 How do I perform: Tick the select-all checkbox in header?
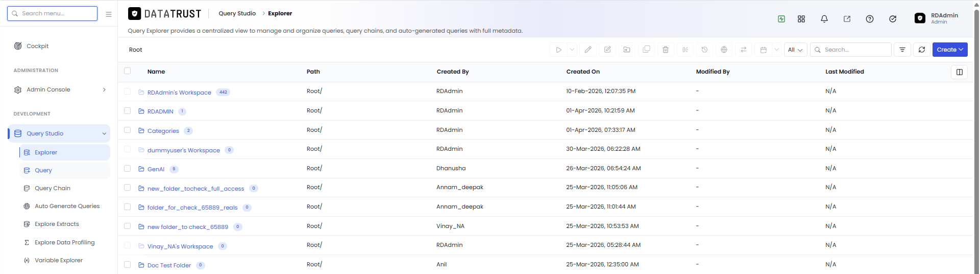(128, 71)
